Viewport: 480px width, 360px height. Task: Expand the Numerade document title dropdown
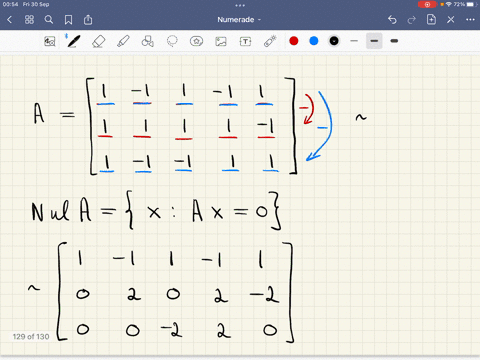coord(239,20)
